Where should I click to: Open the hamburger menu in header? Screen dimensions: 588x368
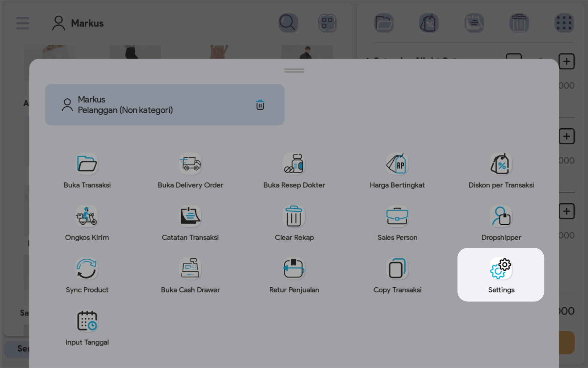click(23, 23)
